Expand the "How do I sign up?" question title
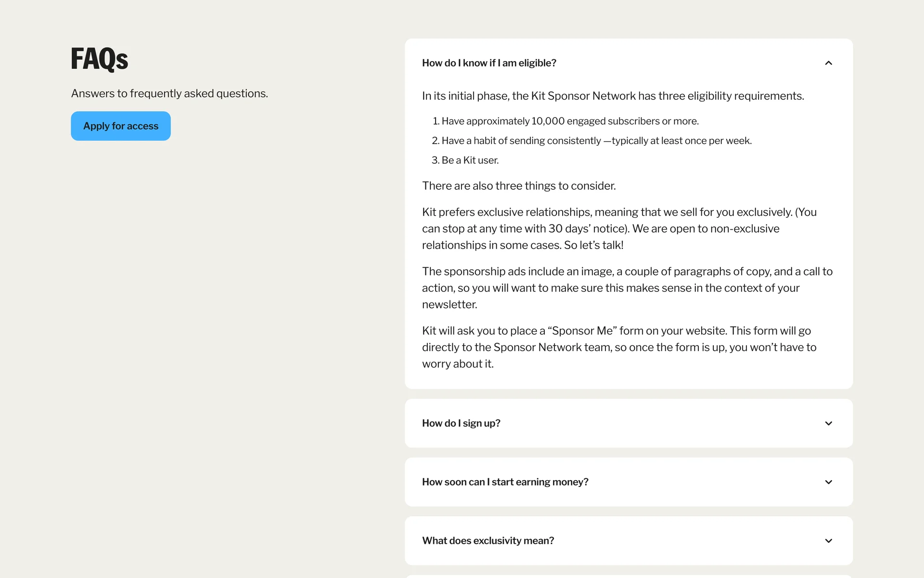The image size is (924, 578). [x=461, y=423]
